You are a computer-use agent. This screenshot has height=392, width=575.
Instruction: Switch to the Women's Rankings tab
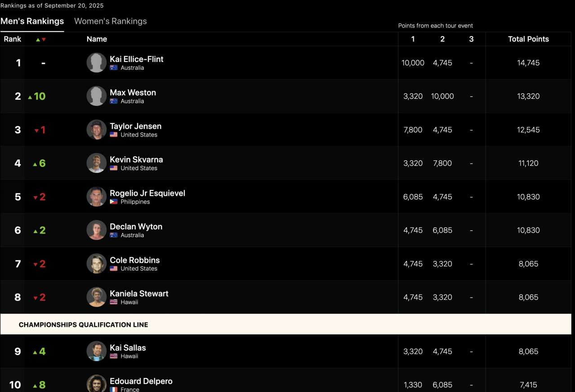click(111, 21)
